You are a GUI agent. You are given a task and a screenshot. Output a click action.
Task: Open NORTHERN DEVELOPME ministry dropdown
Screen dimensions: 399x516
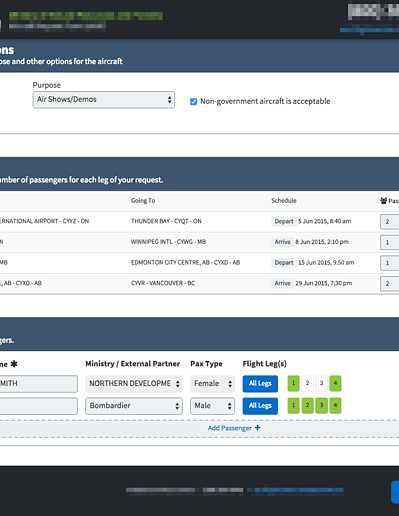tap(134, 384)
